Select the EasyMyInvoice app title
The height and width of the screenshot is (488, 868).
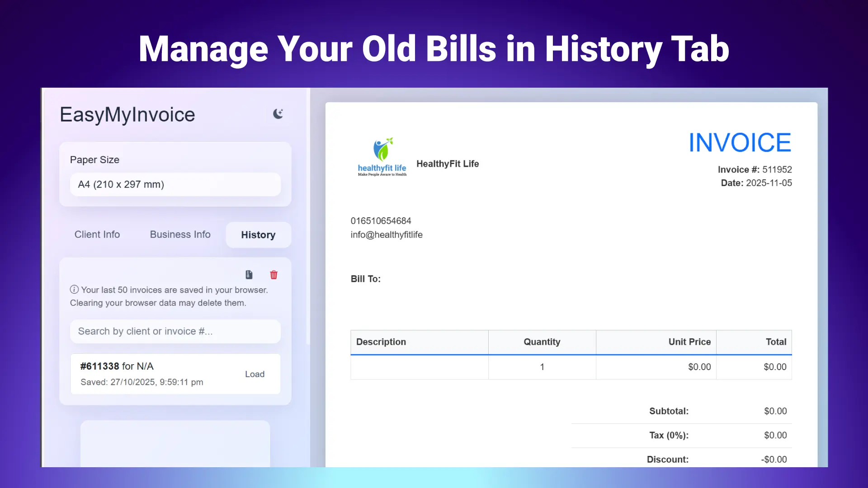[127, 114]
